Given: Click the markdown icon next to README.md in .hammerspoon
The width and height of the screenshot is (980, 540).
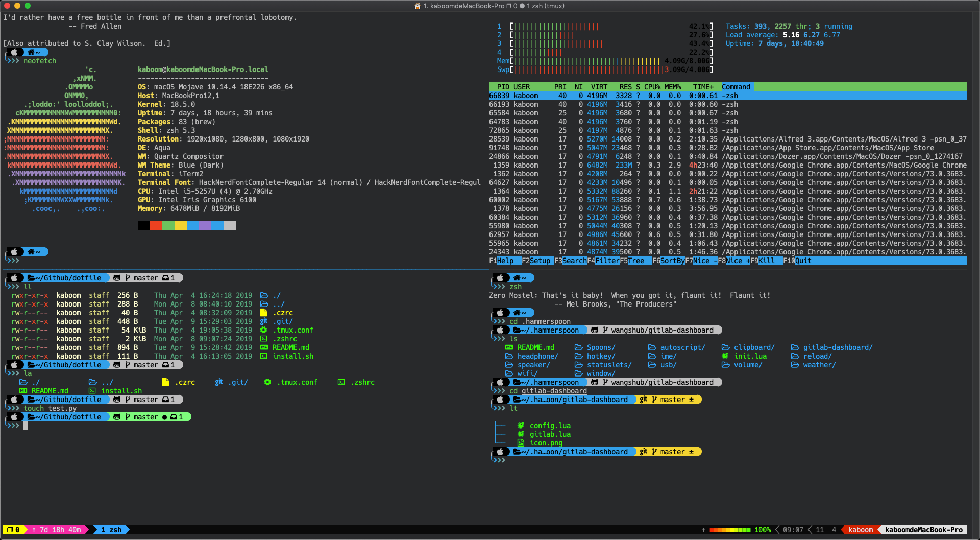Looking at the screenshot, I should 509,347.
